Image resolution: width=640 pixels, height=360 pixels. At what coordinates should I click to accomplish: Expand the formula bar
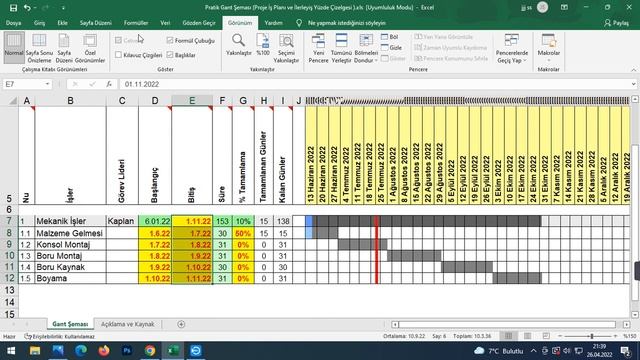click(633, 84)
